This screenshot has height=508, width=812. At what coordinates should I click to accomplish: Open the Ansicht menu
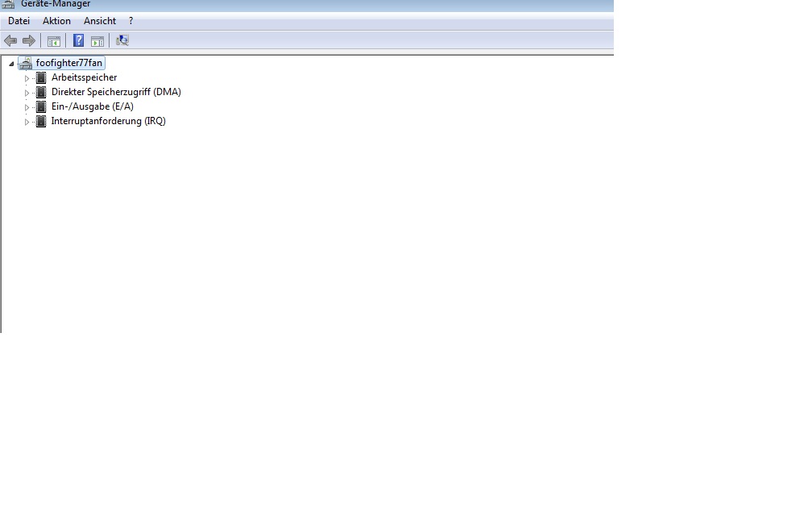tap(100, 21)
